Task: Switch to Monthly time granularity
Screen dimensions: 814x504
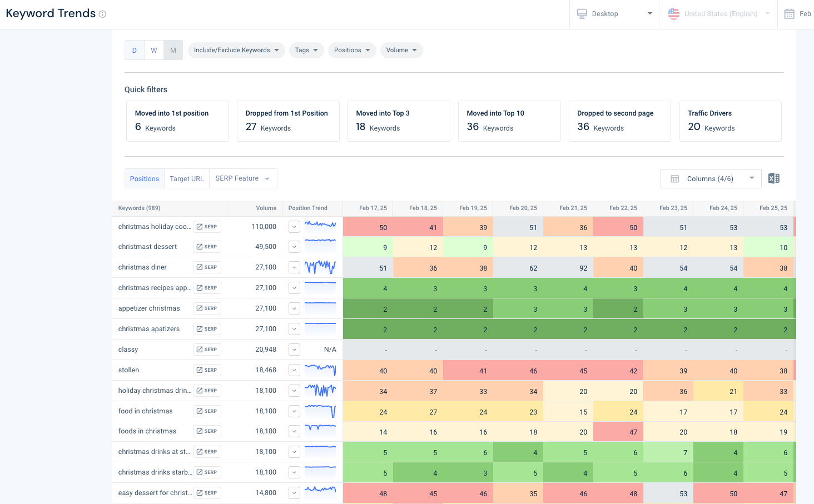Action: click(173, 50)
